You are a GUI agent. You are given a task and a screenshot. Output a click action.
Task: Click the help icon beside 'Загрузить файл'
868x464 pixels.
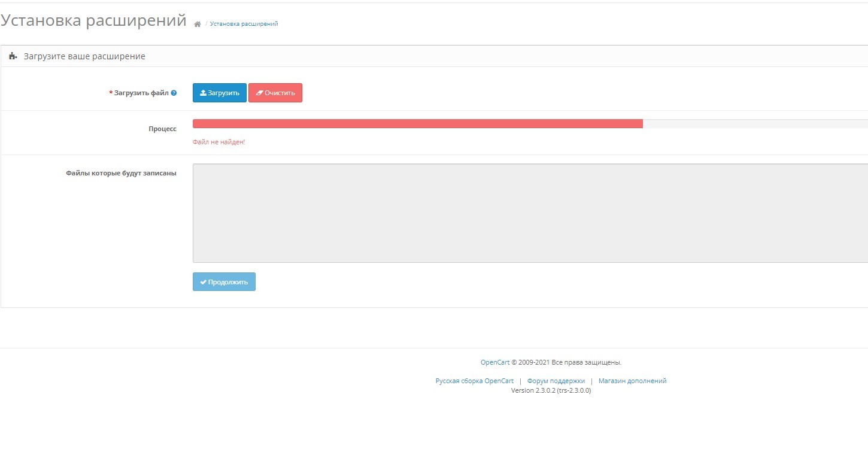pyautogui.click(x=174, y=93)
